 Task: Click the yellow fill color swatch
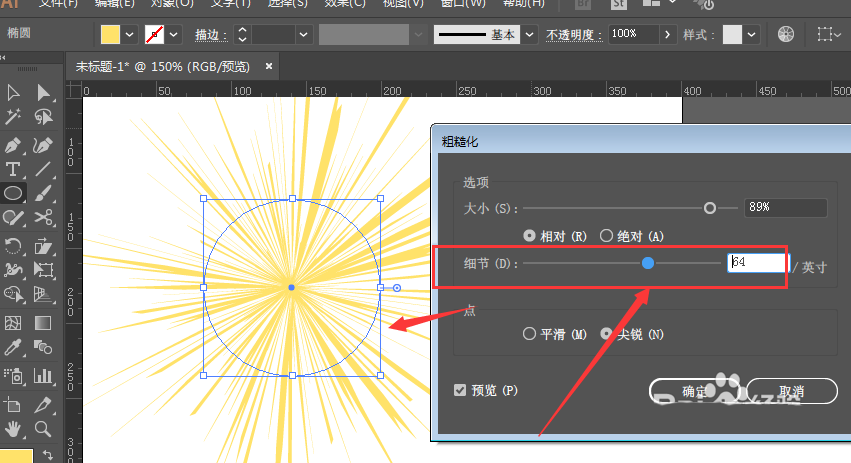pyautogui.click(x=110, y=35)
